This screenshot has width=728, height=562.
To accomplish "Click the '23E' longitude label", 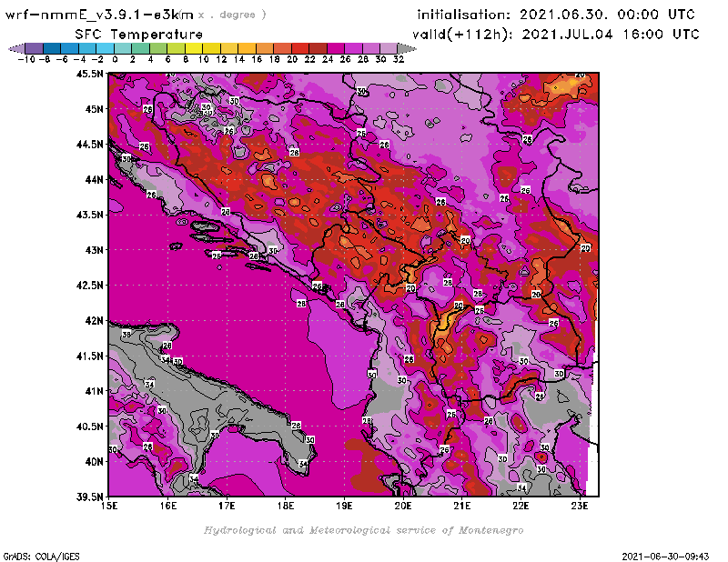I will point(580,506).
